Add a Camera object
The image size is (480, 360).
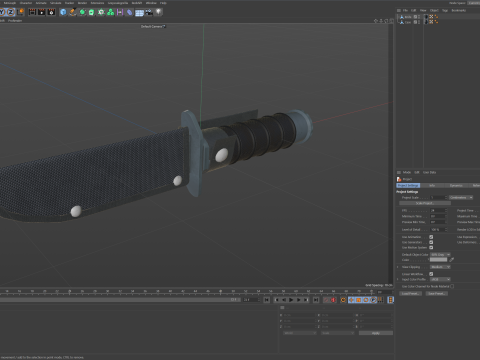point(149,12)
